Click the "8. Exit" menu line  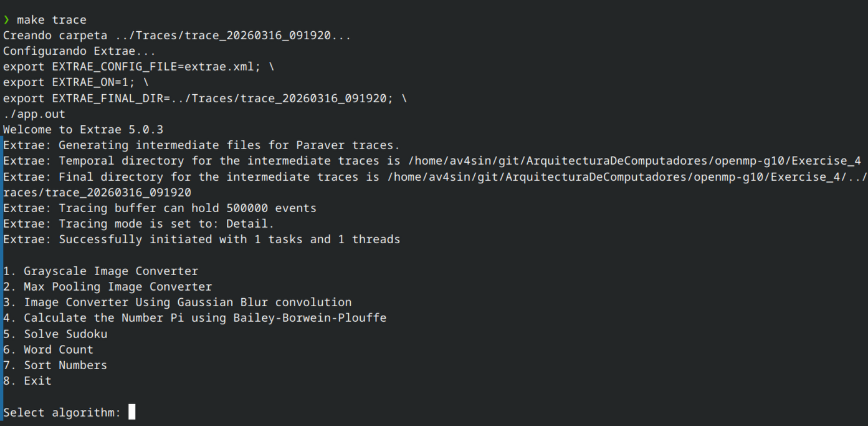pos(27,381)
